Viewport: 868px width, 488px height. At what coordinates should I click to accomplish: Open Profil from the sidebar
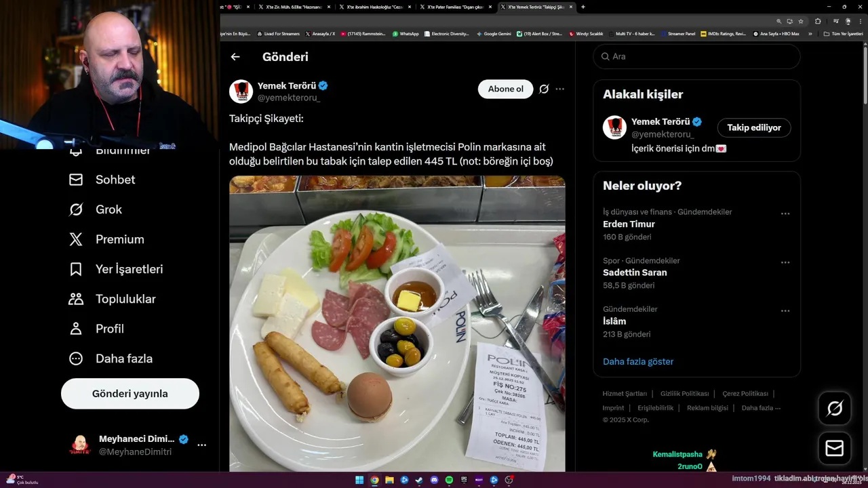96,329
